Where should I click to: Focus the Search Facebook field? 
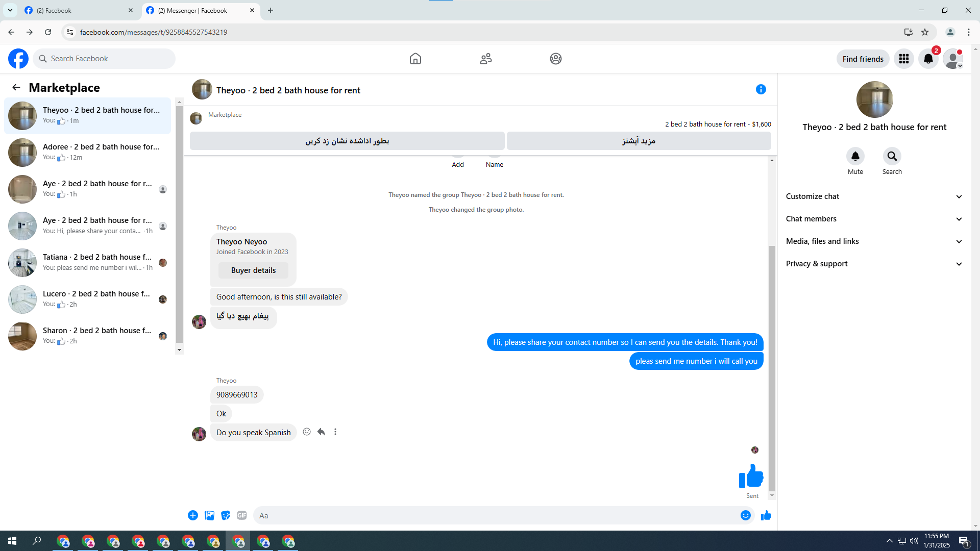coord(104,59)
